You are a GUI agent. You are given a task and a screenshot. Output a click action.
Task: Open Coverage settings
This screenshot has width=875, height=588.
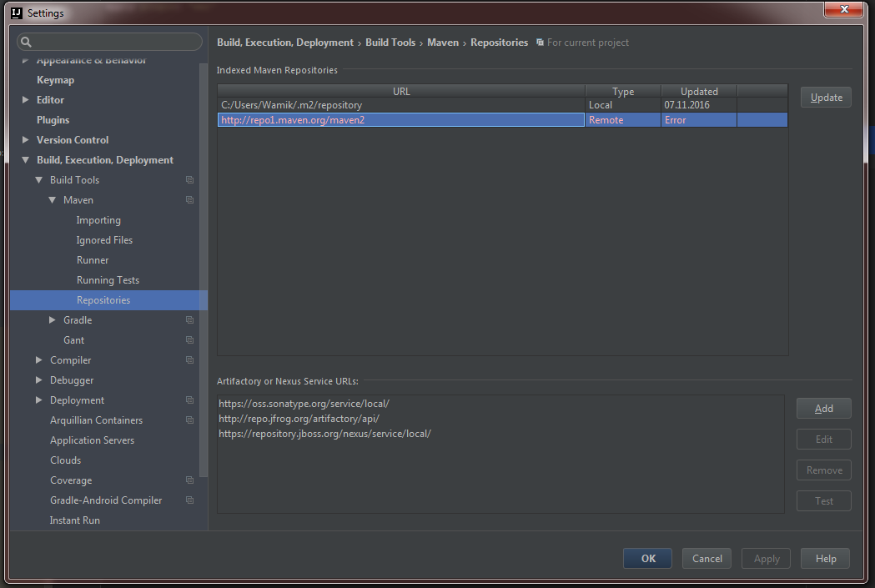tap(71, 480)
